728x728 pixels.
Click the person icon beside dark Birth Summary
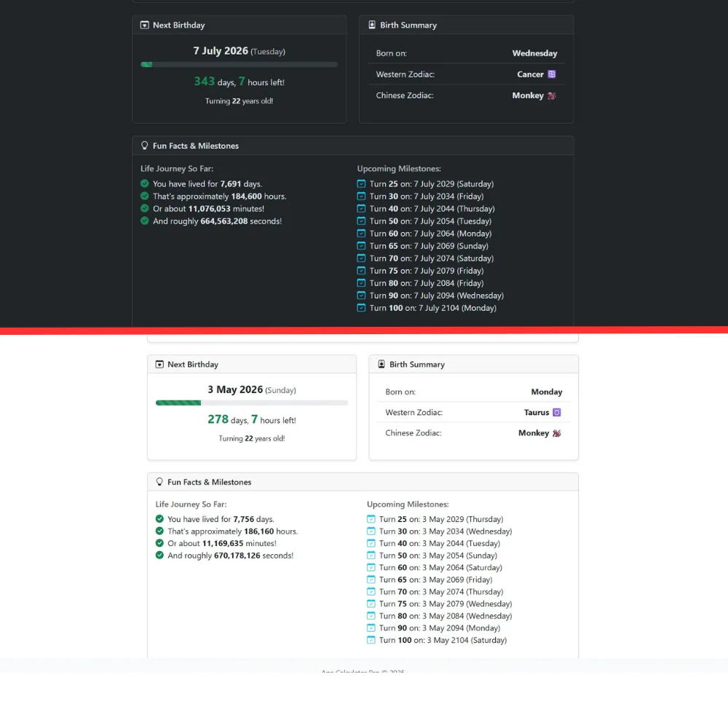click(372, 25)
